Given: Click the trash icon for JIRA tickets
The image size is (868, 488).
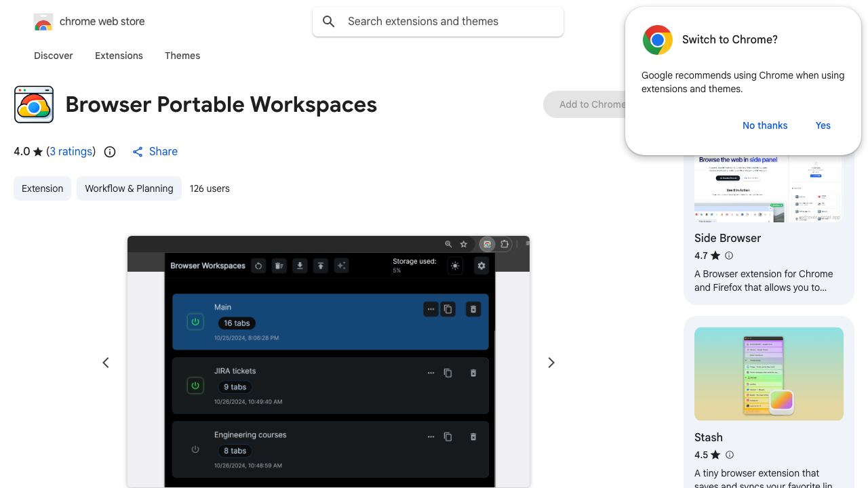Looking at the screenshot, I should click(473, 373).
